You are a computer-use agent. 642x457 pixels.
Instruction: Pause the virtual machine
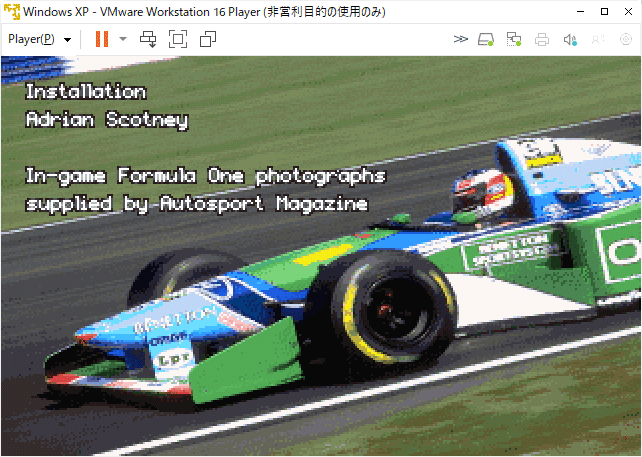coord(102,39)
